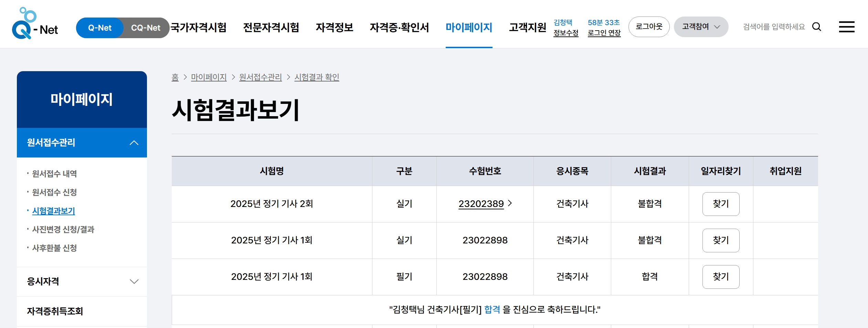Open exam number 23202389 details
The image size is (868, 328).
click(x=481, y=204)
